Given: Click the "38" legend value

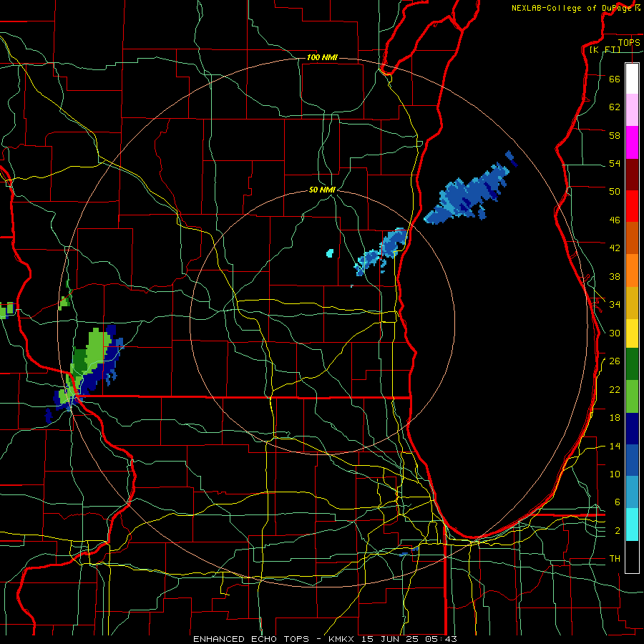Looking at the screenshot, I should coord(615,276).
